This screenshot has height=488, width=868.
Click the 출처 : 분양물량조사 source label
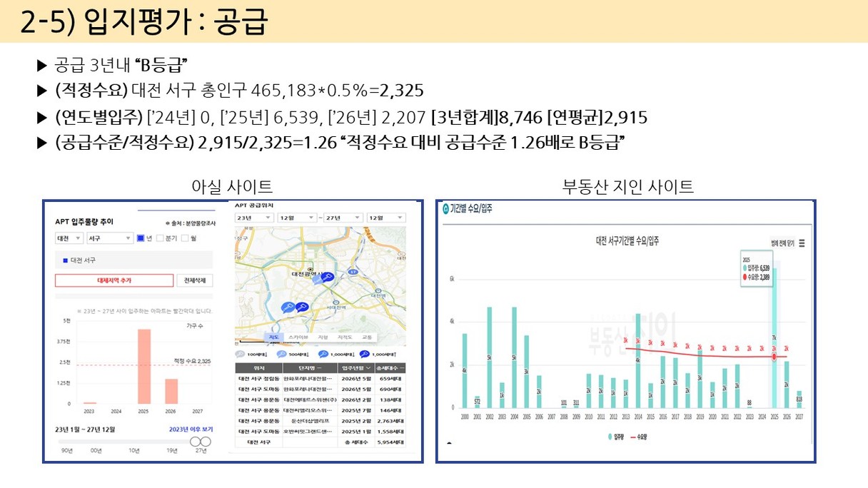(190, 223)
